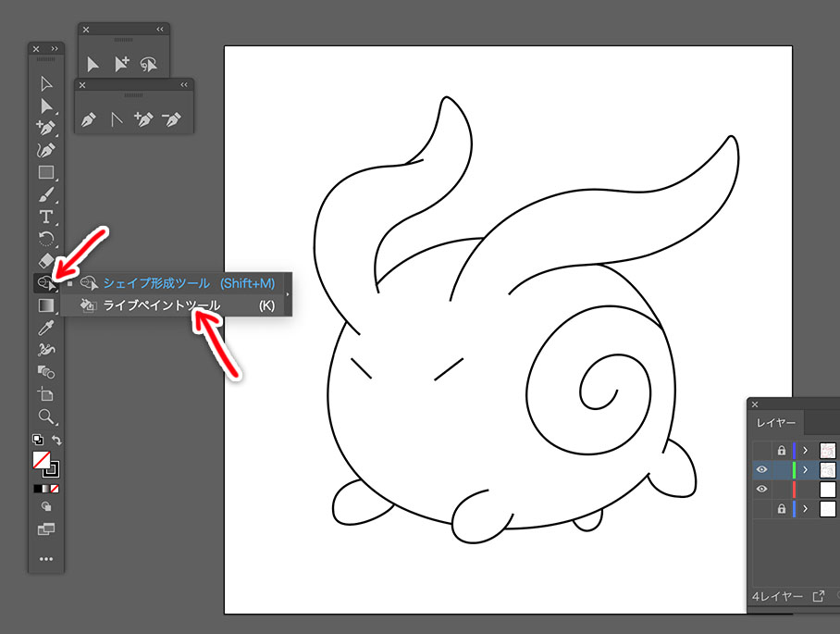840x634 pixels.
Task: Click the 4レイヤー layer count label
Action: tap(777, 596)
